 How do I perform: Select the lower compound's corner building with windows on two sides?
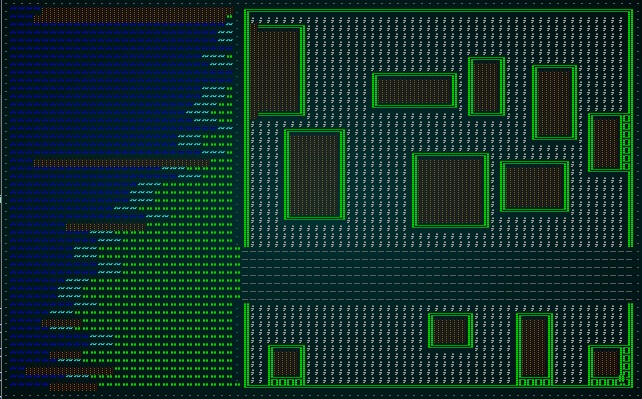(x=609, y=365)
